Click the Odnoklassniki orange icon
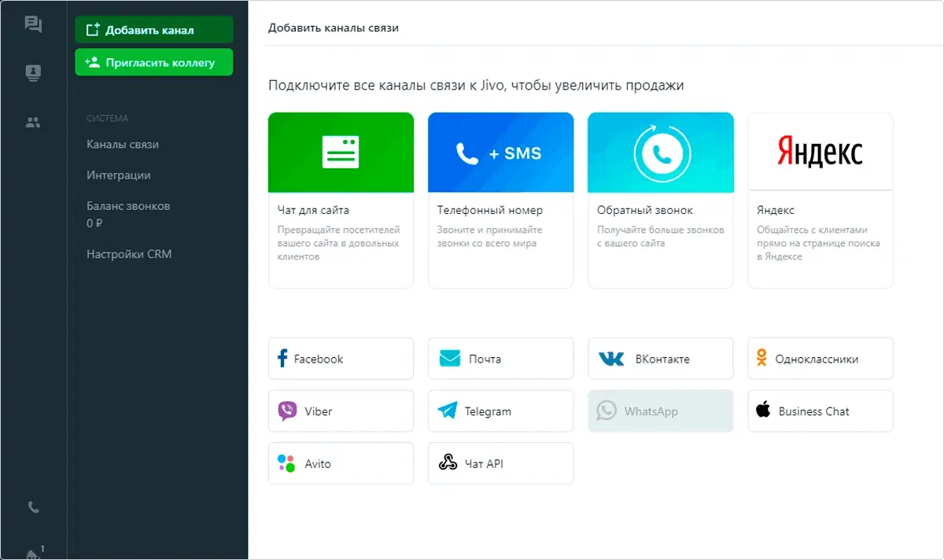 click(761, 359)
